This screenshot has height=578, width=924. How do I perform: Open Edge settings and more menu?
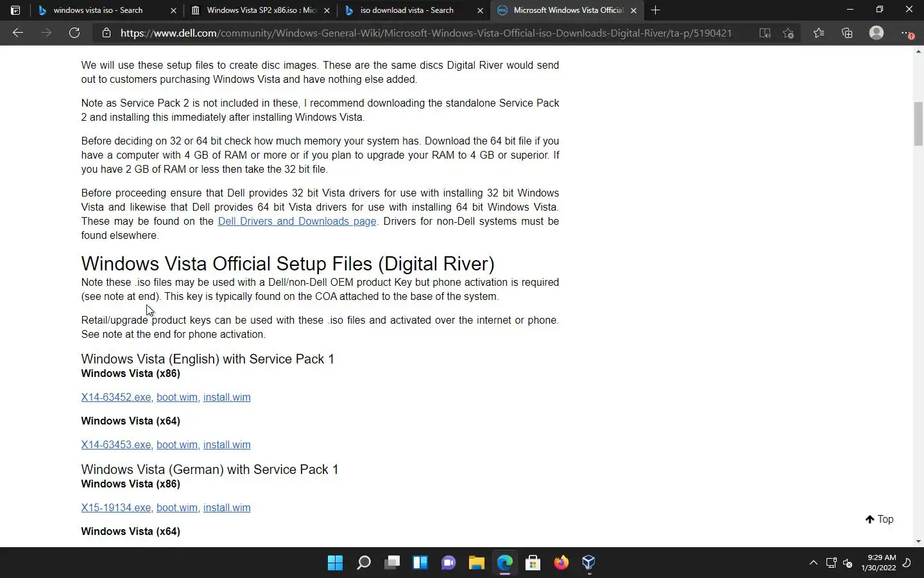click(906, 33)
